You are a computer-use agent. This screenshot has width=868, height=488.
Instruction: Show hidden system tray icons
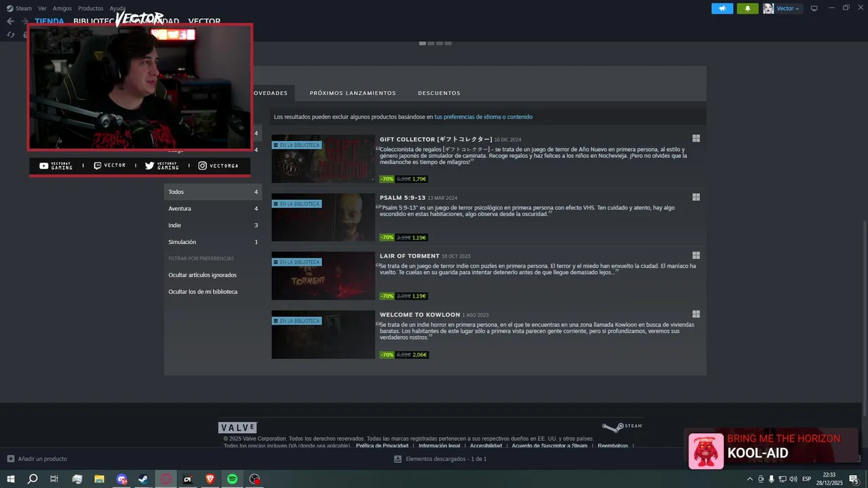pos(749,479)
